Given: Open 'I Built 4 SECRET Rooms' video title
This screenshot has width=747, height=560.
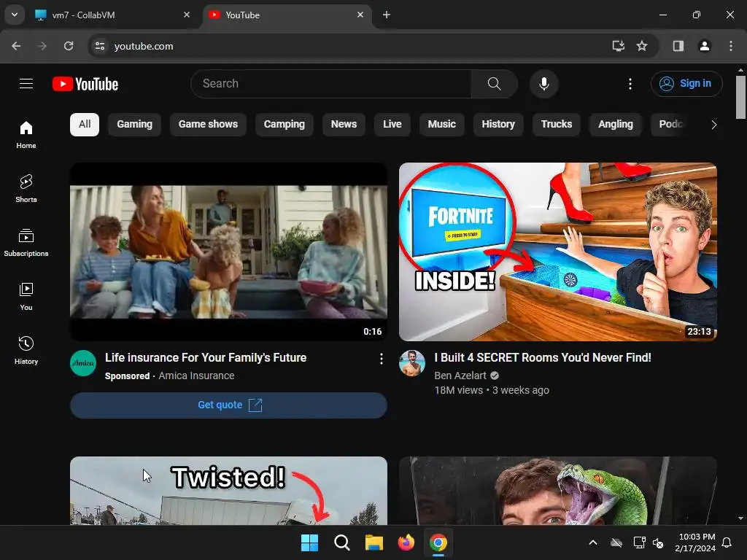Looking at the screenshot, I should tap(543, 357).
